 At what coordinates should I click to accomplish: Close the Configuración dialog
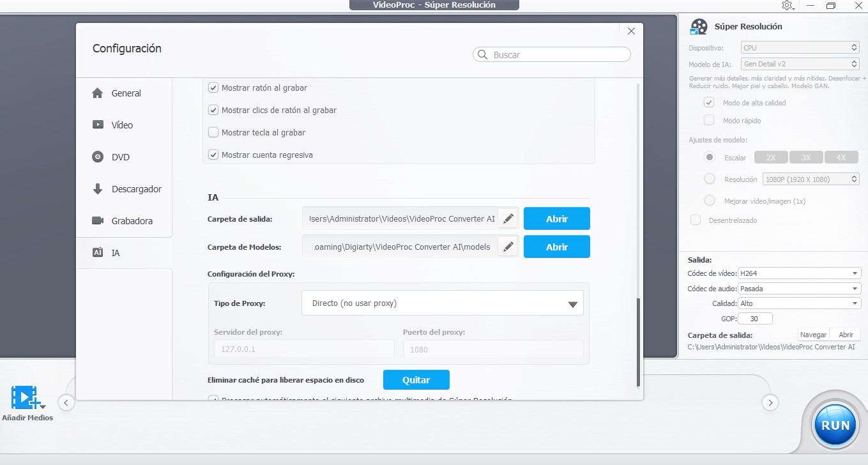[x=631, y=31]
